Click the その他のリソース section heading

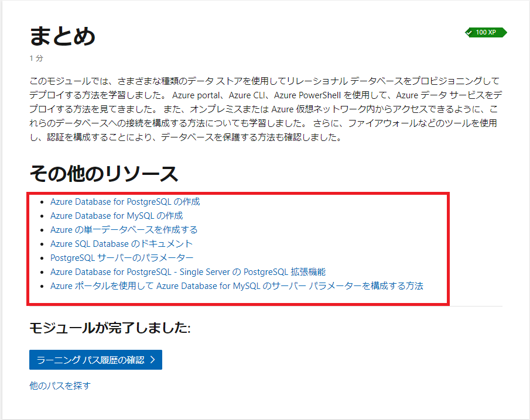coord(103,173)
